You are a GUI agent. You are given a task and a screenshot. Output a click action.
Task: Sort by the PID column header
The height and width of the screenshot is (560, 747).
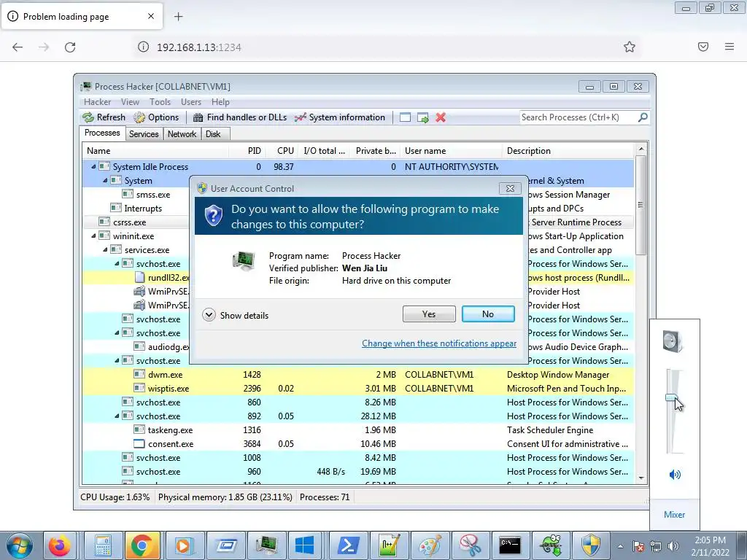click(247, 151)
